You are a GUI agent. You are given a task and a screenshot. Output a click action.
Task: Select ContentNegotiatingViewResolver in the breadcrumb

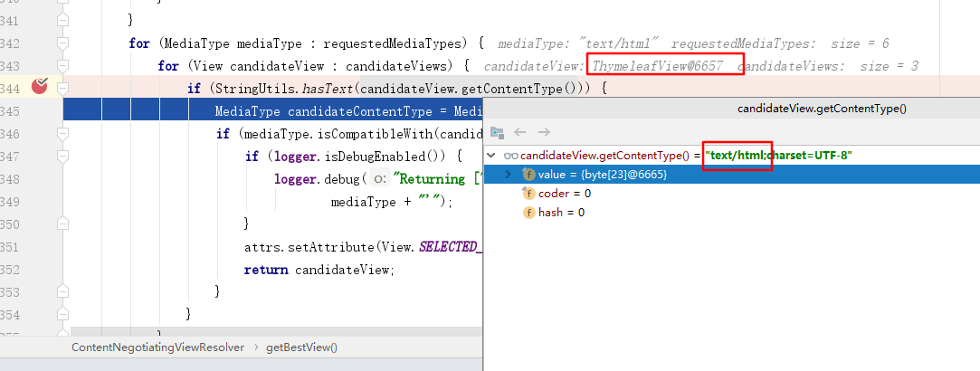tap(159, 347)
